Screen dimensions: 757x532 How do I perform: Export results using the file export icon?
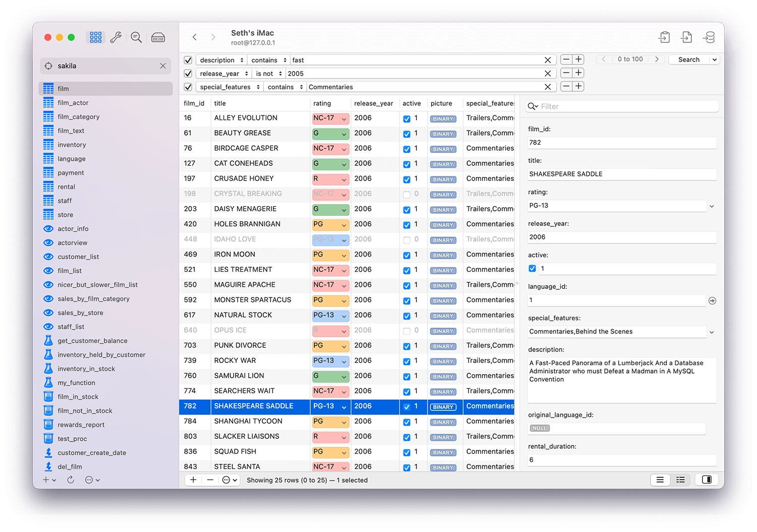tap(686, 37)
